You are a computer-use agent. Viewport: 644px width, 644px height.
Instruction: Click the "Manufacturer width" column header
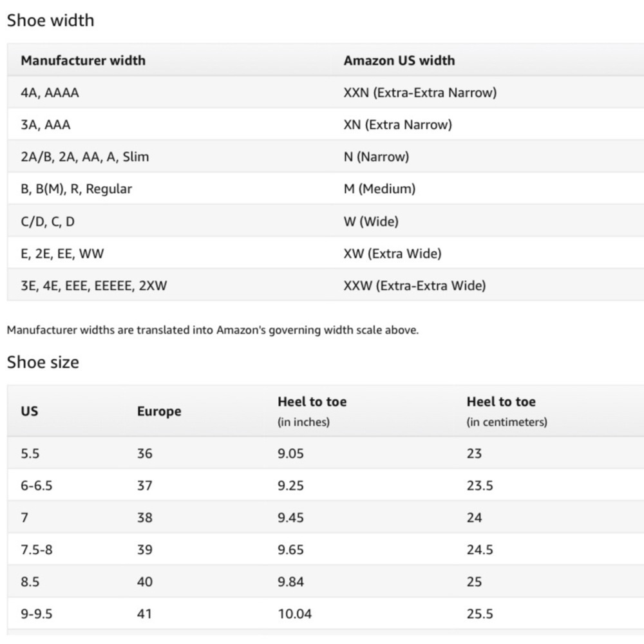pyautogui.click(x=83, y=61)
